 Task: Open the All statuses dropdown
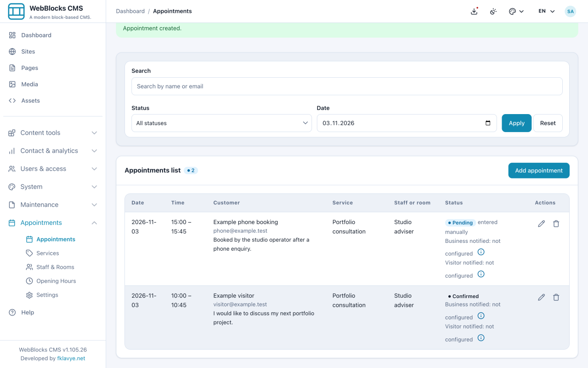pos(221,123)
